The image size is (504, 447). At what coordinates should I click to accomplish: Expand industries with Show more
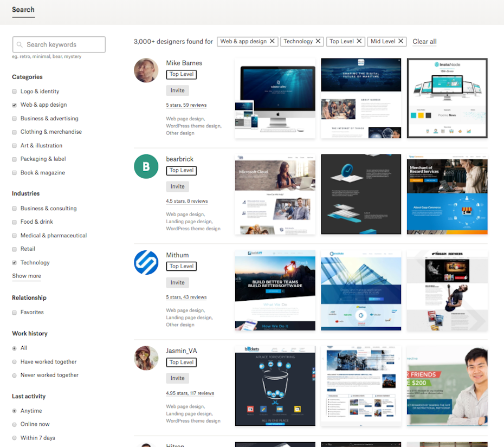(27, 276)
